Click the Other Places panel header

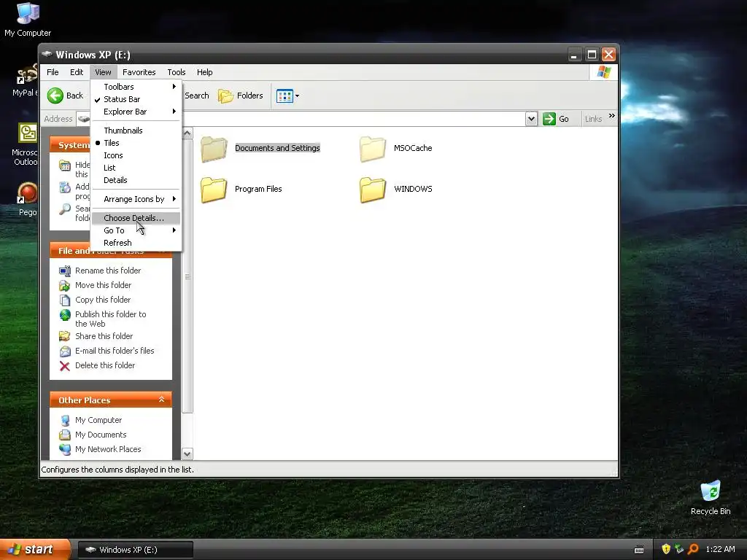click(x=111, y=400)
